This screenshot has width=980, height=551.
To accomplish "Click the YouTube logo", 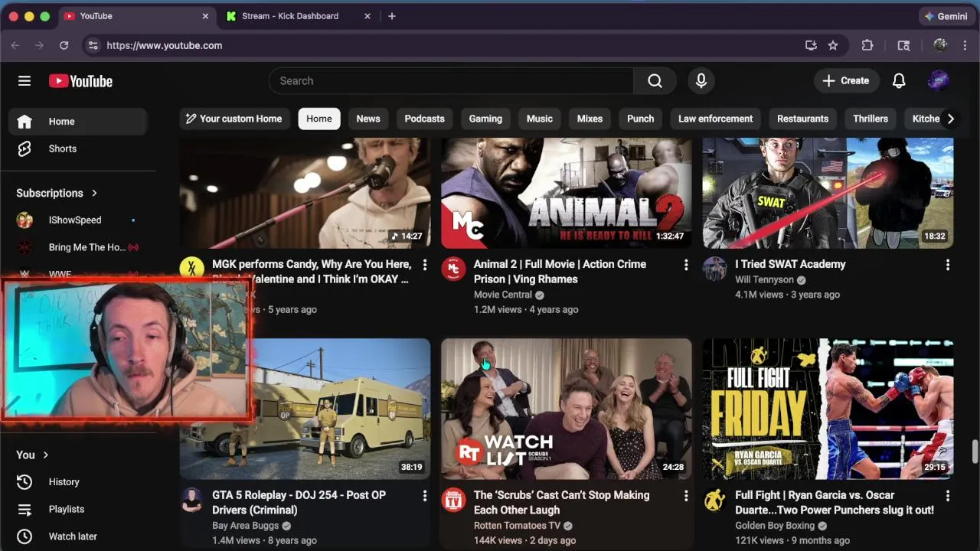I will [x=80, y=81].
